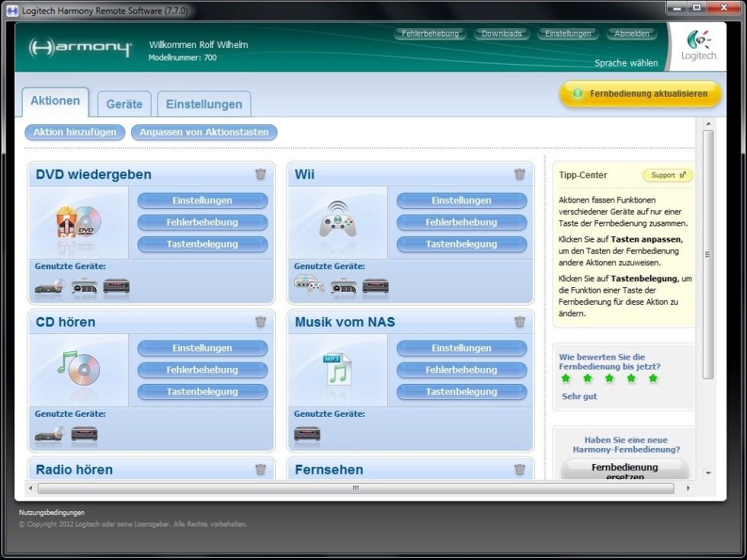747x560 pixels.
Task: Remove CD hören with its trash icon
Action: [261, 322]
